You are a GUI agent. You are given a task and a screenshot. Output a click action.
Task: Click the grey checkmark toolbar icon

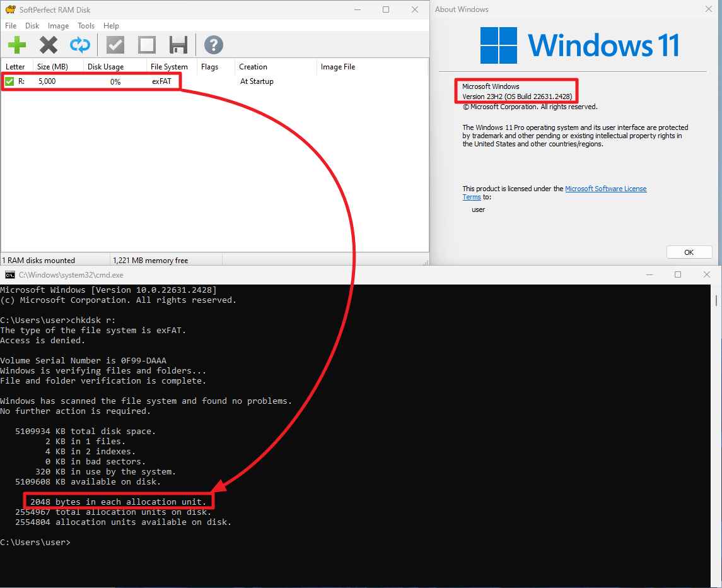[x=115, y=45]
